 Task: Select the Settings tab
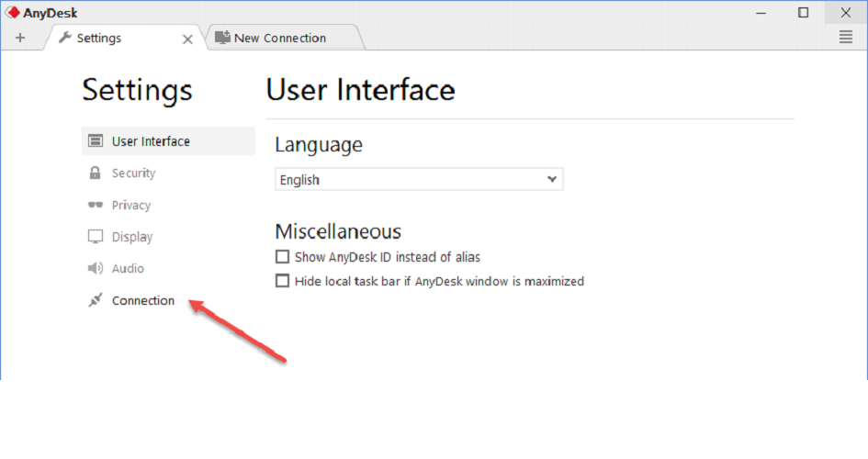(99, 38)
